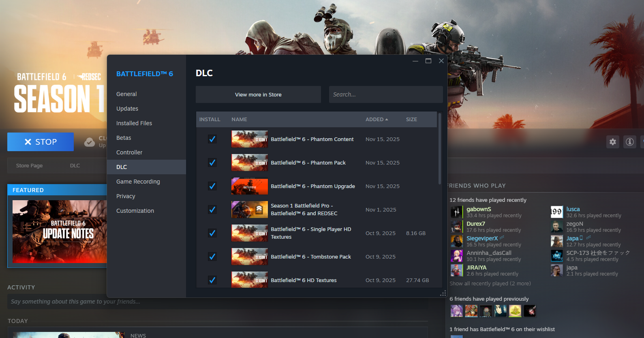Disable Single Player HD Textures install
This screenshot has height=338, width=644.
tap(212, 233)
